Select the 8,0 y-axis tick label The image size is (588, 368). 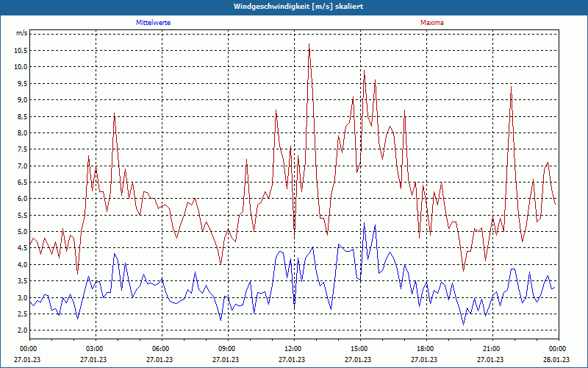pyautogui.click(x=22, y=133)
